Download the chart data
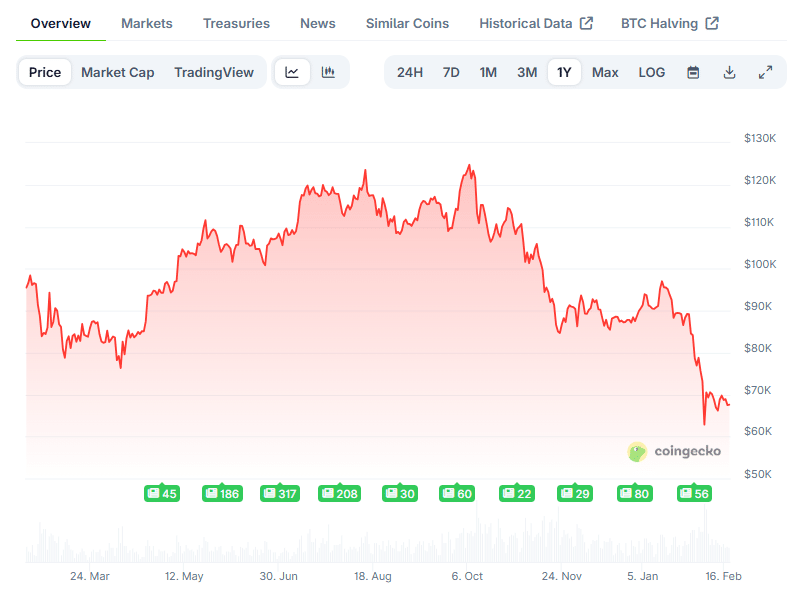Screen dimensions: 804x594 pyautogui.click(x=729, y=71)
